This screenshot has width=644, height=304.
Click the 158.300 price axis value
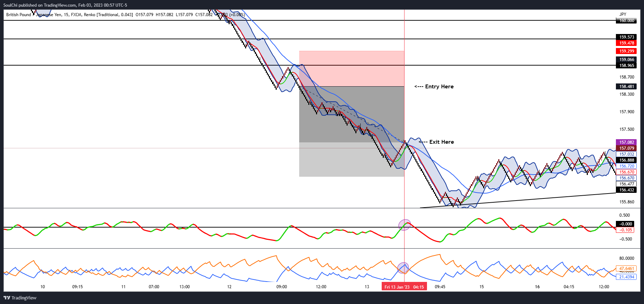pos(627,94)
